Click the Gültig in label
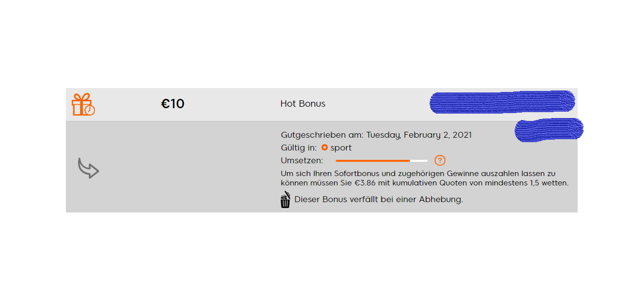This screenshot has width=644, height=300. pos(299,148)
